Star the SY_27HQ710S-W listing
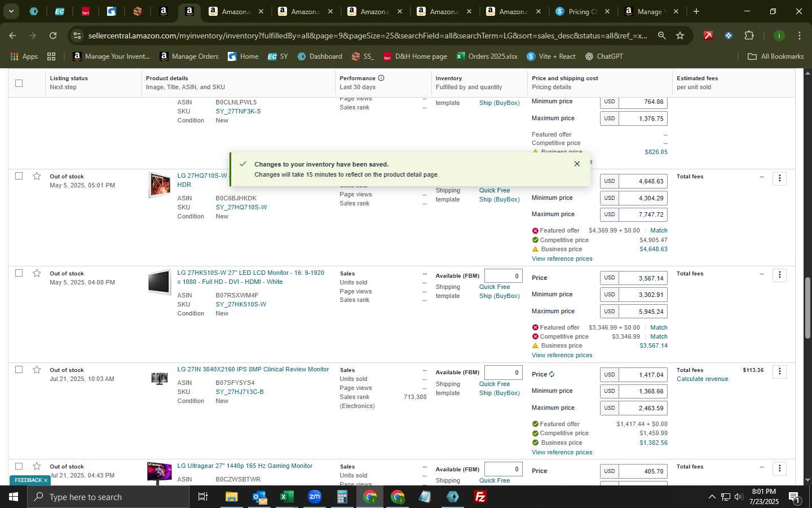Image resolution: width=812 pixels, height=508 pixels. pyautogui.click(x=37, y=176)
